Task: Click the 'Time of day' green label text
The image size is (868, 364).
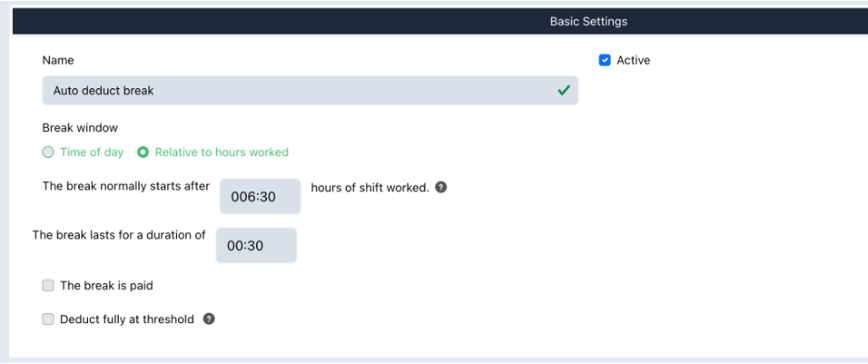Action: 92,151
